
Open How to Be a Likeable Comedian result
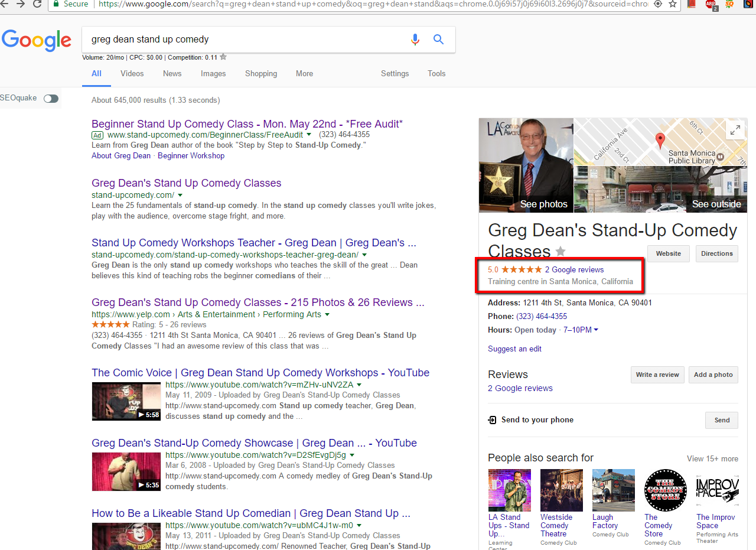(x=251, y=513)
